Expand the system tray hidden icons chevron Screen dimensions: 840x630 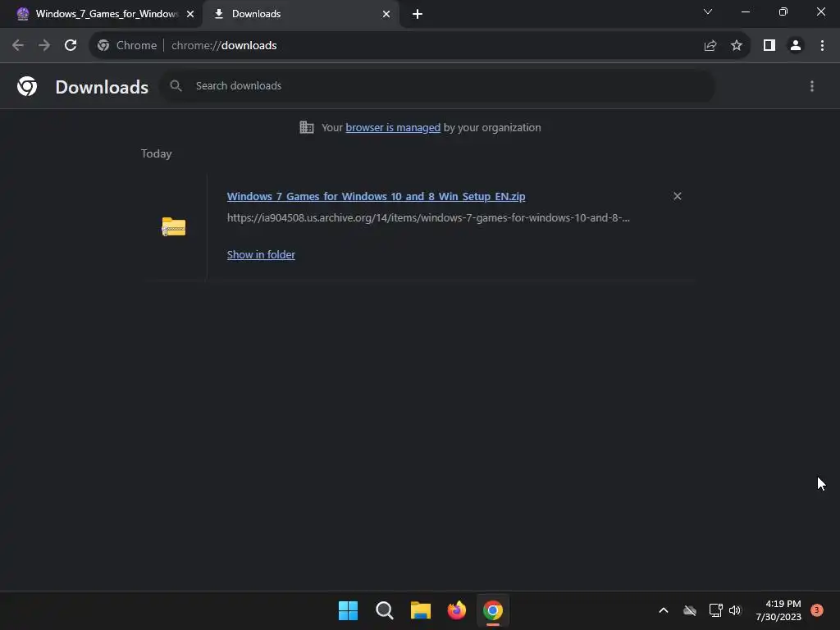pos(663,610)
